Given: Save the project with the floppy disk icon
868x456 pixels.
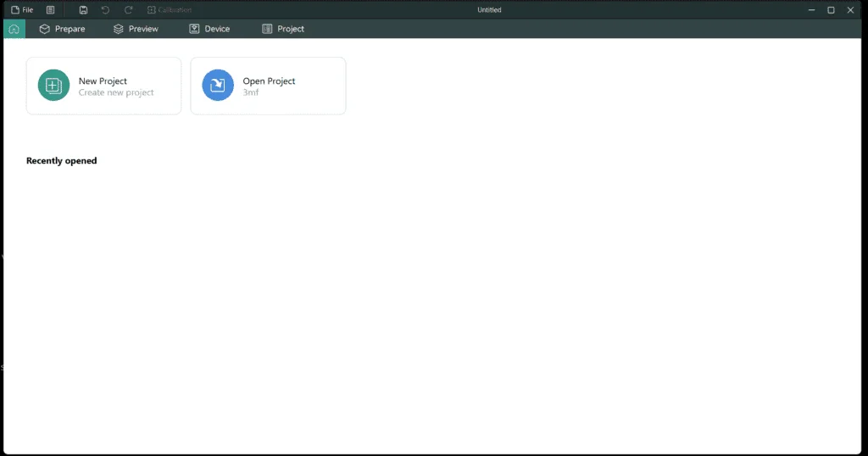Looking at the screenshot, I should coord(83,10).
